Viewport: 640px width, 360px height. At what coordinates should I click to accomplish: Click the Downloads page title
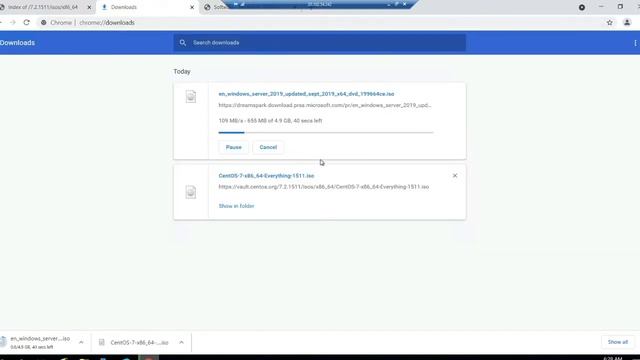click(x=17, y=43)
